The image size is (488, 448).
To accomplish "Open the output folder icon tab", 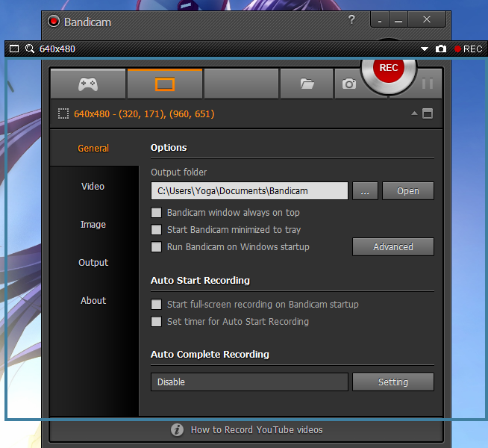I will (307, 84).
